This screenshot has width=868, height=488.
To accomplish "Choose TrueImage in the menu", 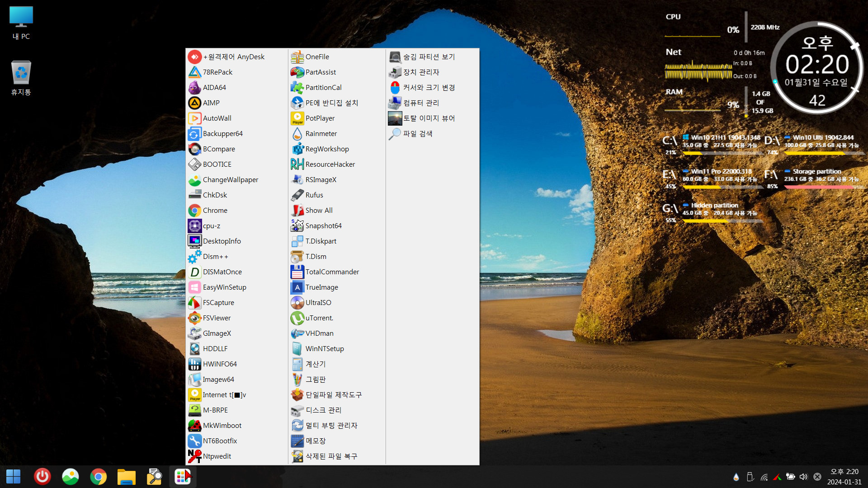I will point(337,287).
